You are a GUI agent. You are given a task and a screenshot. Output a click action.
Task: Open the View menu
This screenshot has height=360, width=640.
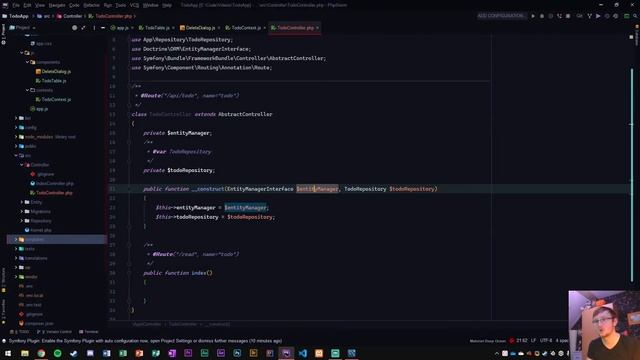(x=40, y=5)
